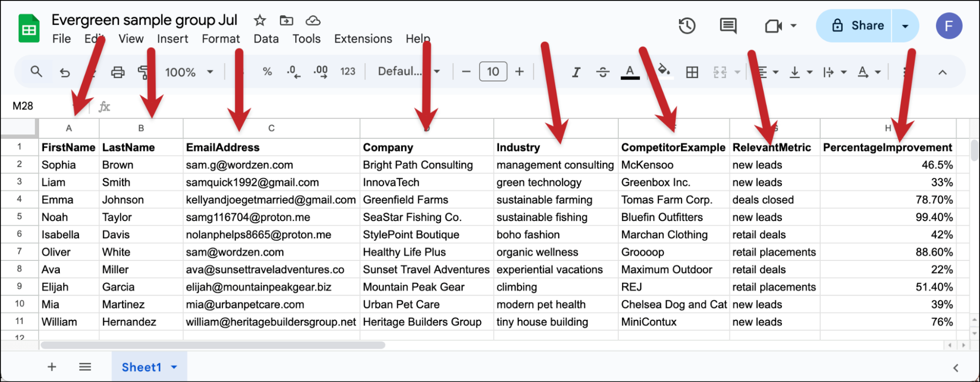The height and width of the screenshot is (382, 980).
Task: Check the cloud save status icon
Action: (x=313, y=21)
